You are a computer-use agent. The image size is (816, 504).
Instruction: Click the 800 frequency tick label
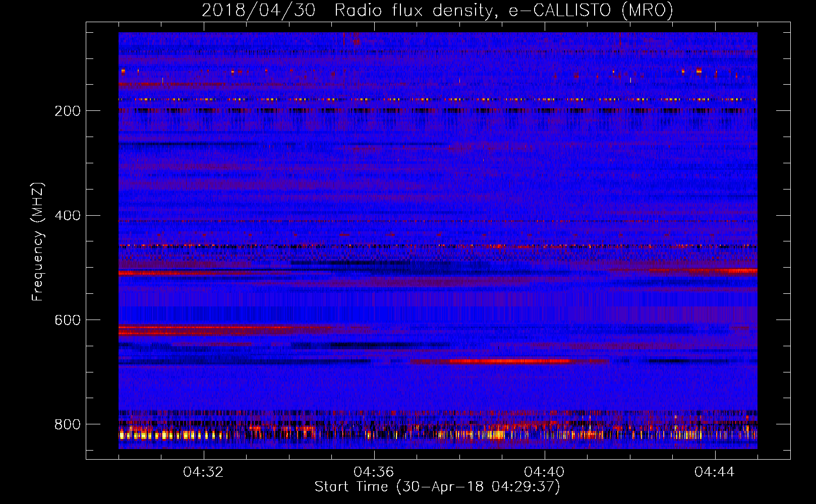(x=68, y=424)
